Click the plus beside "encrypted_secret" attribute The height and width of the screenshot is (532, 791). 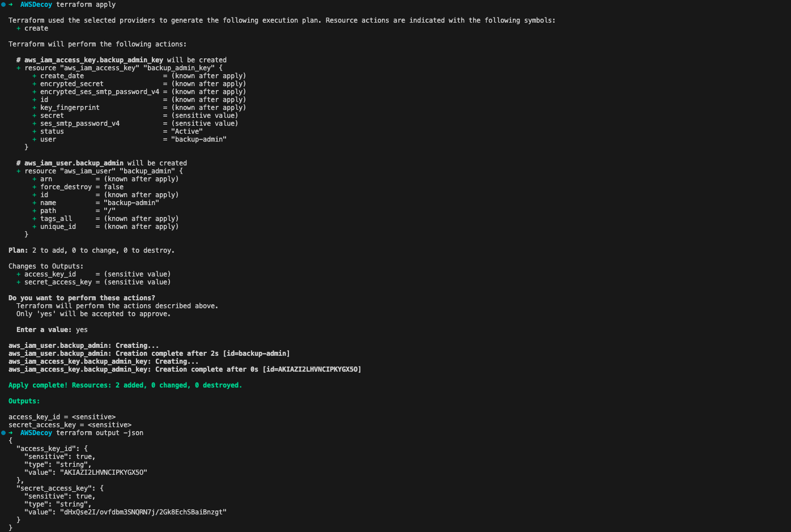35,84
